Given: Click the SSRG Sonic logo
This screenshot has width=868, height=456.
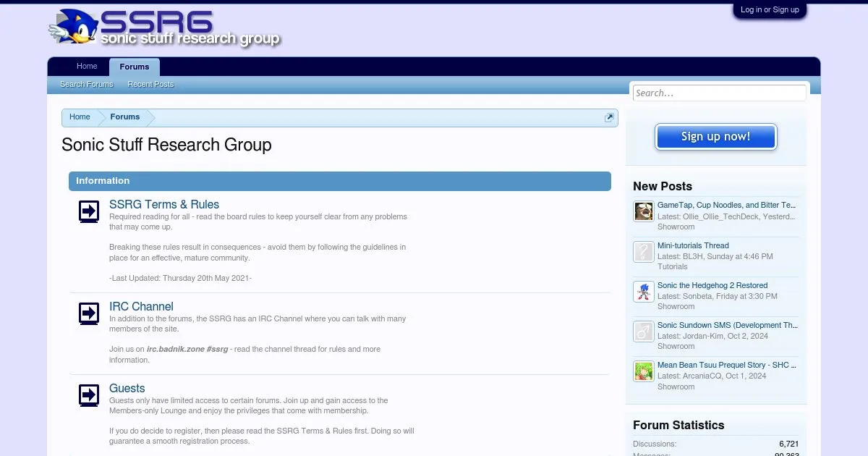Looking at the screenshot, I should 165,28.
